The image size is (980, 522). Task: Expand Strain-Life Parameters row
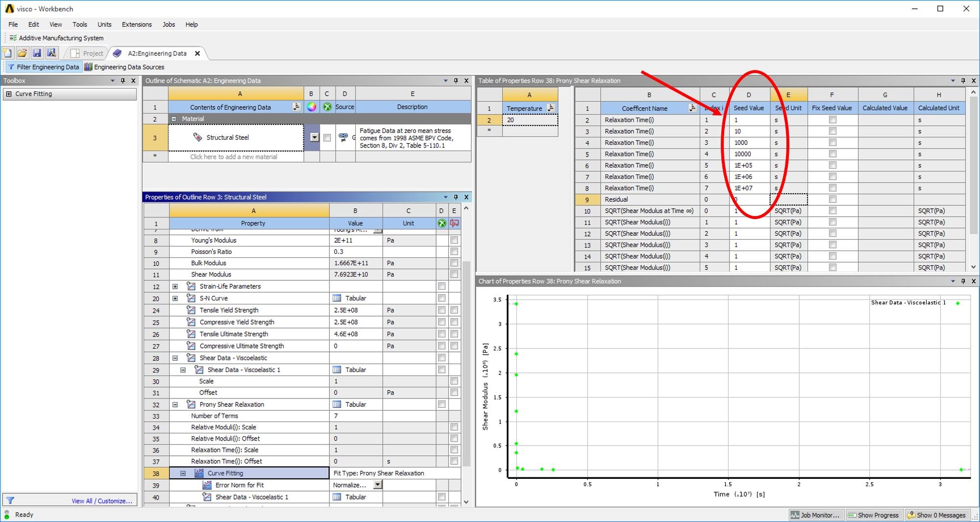pyautogui.click(x=175, y=286)
